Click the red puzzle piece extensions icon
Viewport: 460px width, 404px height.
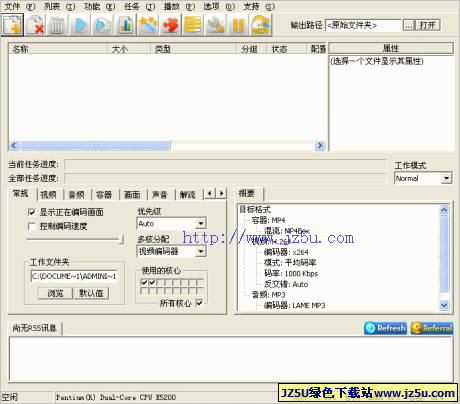171,25
